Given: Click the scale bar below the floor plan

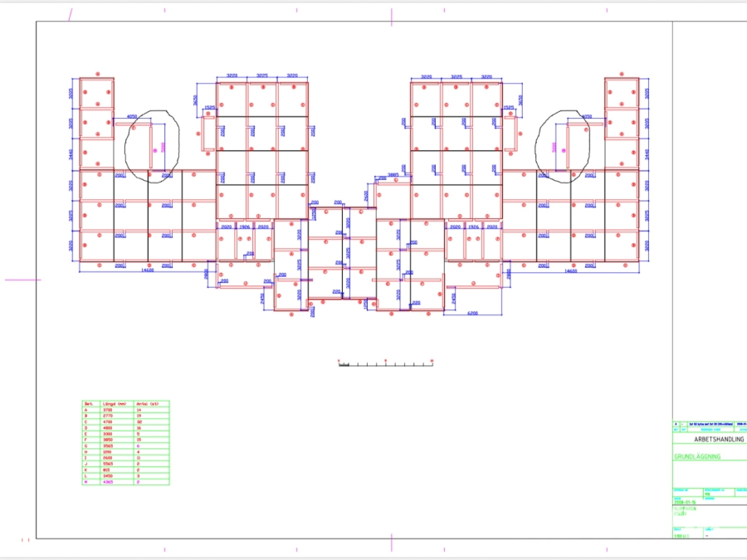Looking at the screenshot, I should point(386,363).
